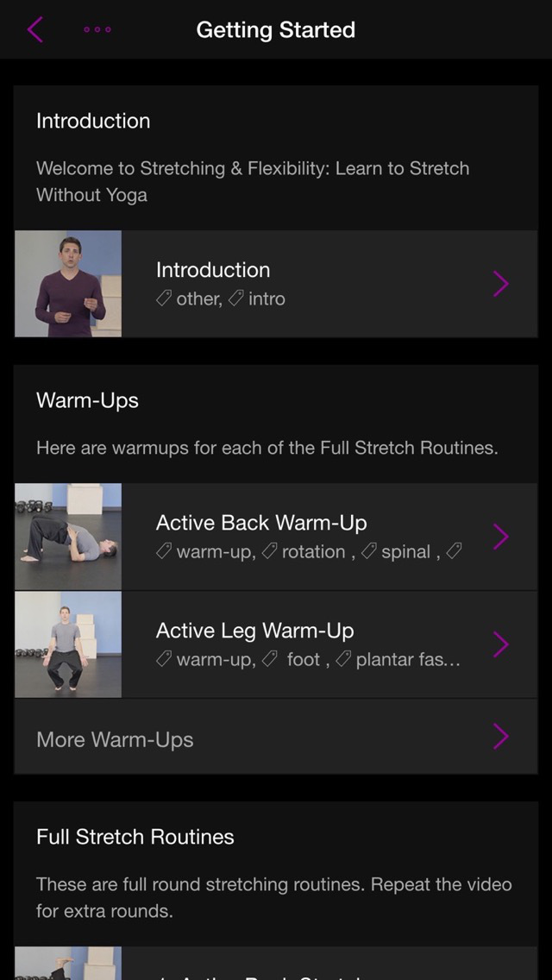This screenshot has height=980, width=552.
Task: Select the Active Back Warm-Up title
Action: [x=261, y=523]
